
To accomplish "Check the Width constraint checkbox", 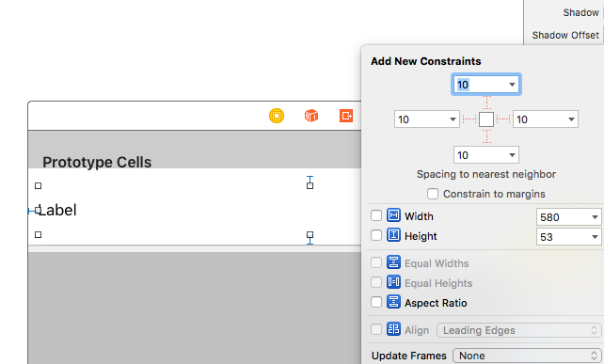I will (376, 215).
